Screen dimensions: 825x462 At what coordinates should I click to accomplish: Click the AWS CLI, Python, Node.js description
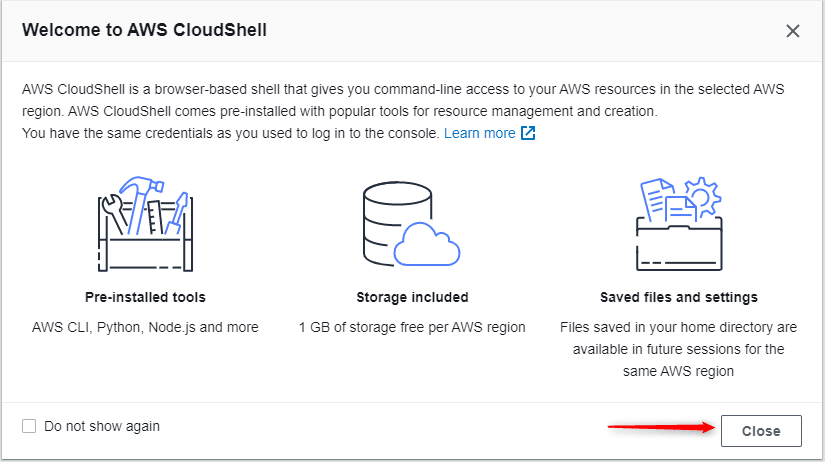145,327
